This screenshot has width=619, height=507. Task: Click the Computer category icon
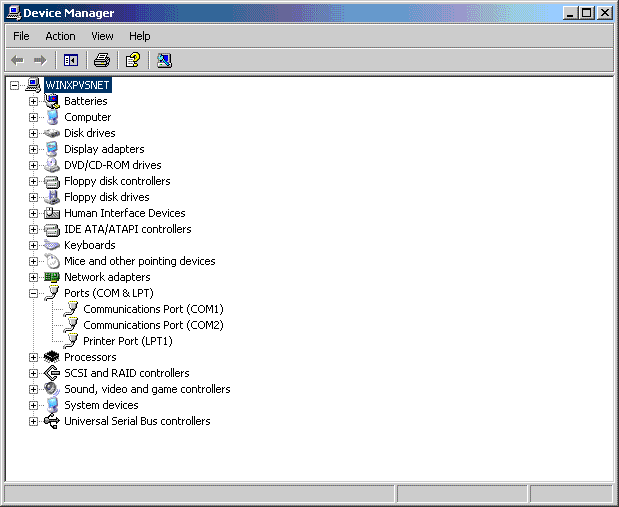52,117
